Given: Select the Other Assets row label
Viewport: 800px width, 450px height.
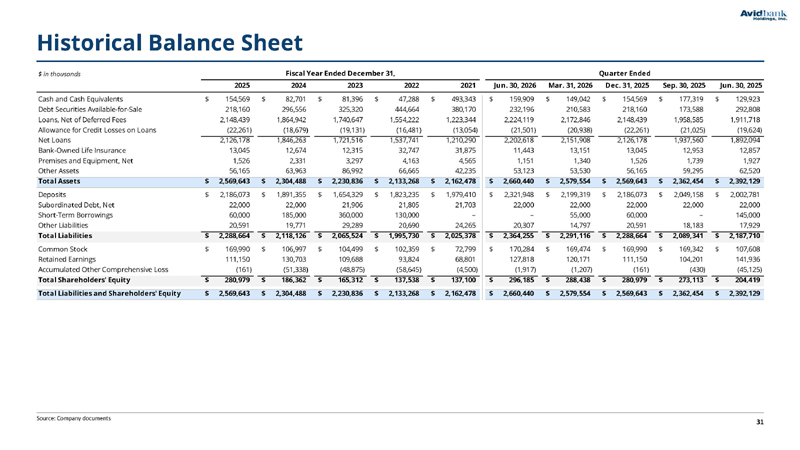Looking at the screenshot, I should click(x=58, y=170).
